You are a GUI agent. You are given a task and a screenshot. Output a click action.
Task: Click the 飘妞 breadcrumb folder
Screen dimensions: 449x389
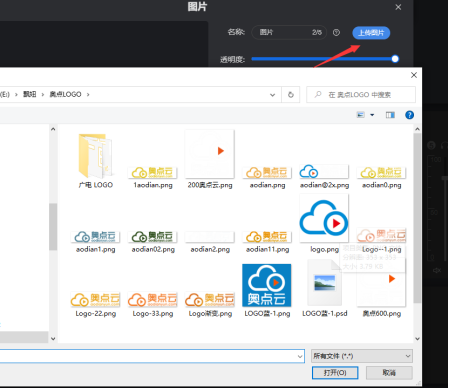pos(29,94)
